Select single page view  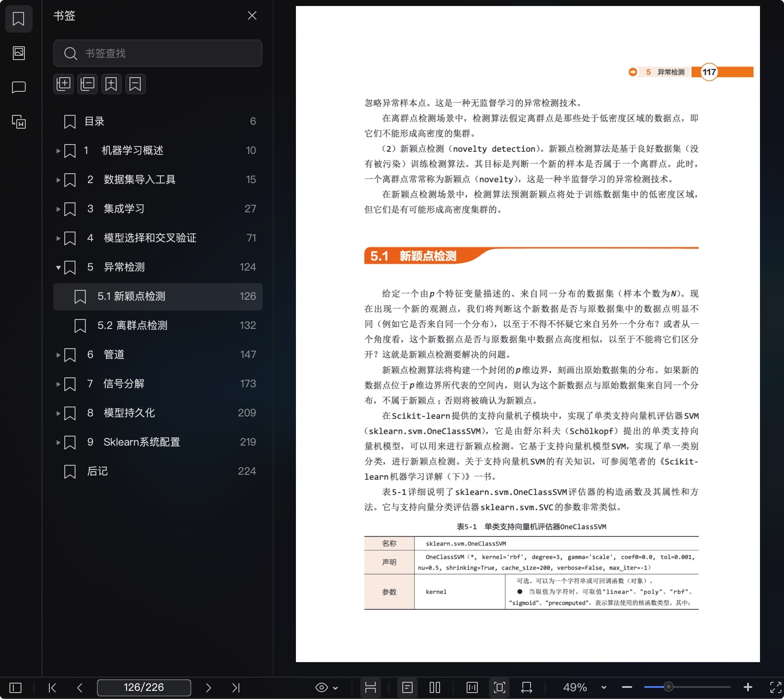[x=407, y=687]
